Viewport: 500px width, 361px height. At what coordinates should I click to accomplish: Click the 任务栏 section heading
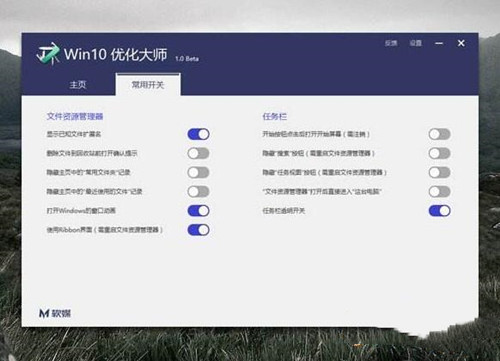point(275,116)
